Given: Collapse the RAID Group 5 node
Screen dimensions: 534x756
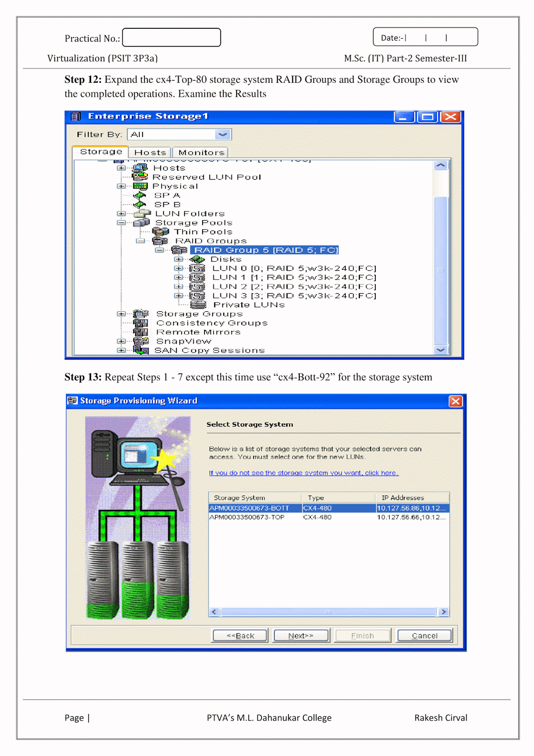Looking at the screenshot, I should [x=160, y=250].
